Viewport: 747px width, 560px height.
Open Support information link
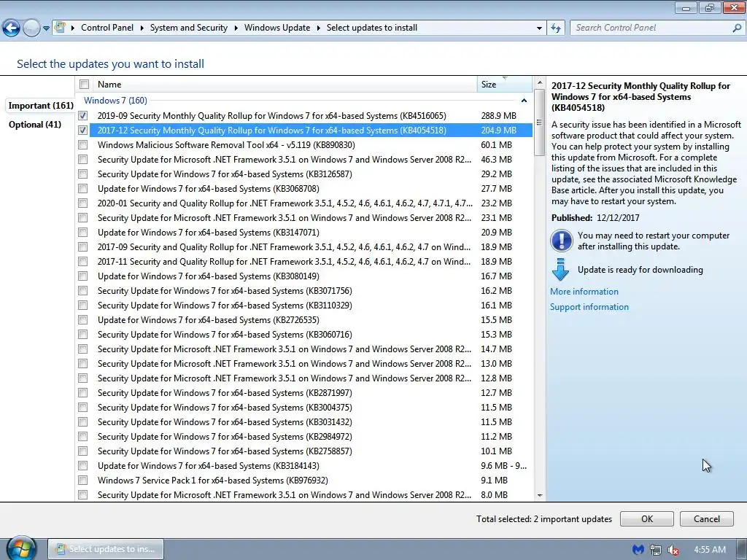coord(589,307)
